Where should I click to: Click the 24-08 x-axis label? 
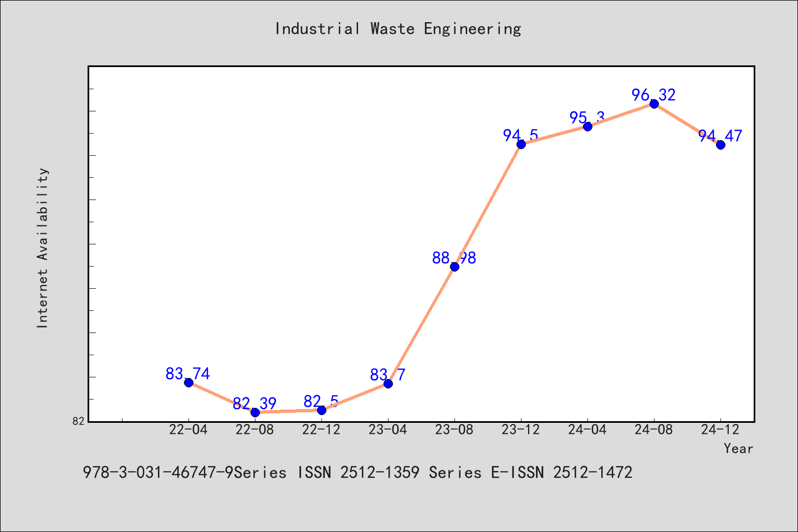(x=654, y=429)
